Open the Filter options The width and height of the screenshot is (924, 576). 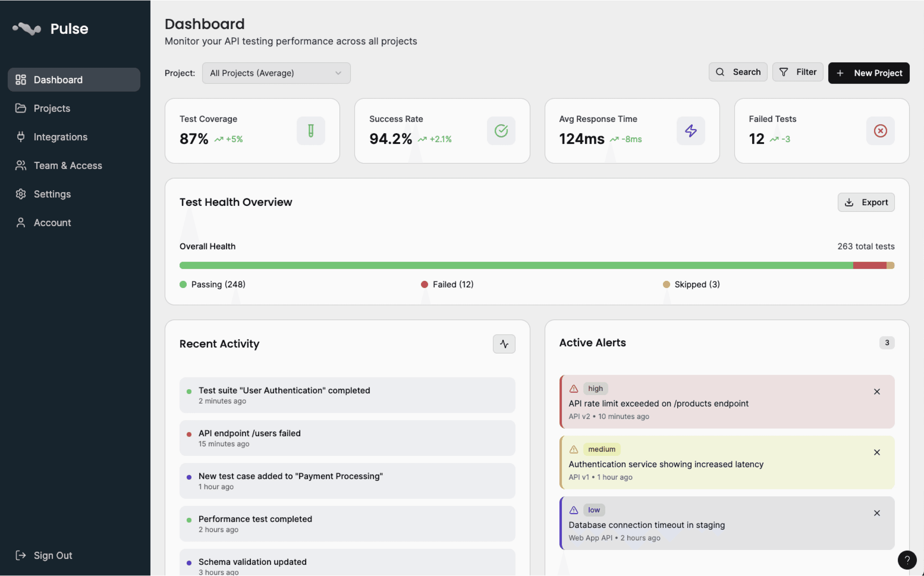click(x=797, y=72)
